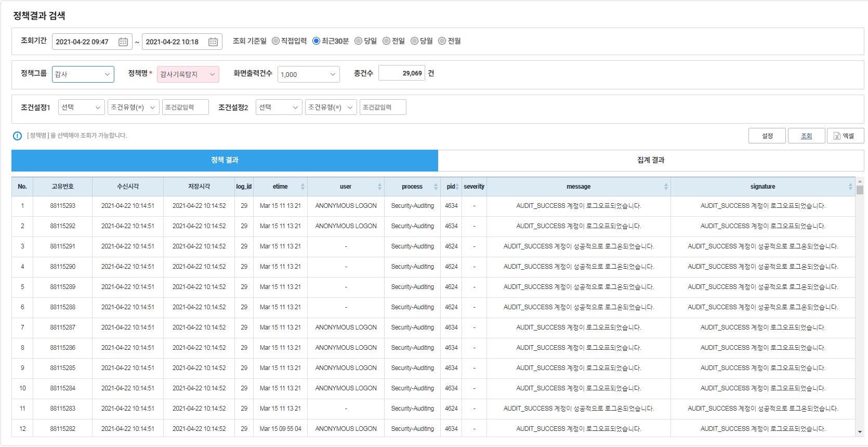Open the 조건설정2 조건유형(=) dropdown

[x=331, y=107]
